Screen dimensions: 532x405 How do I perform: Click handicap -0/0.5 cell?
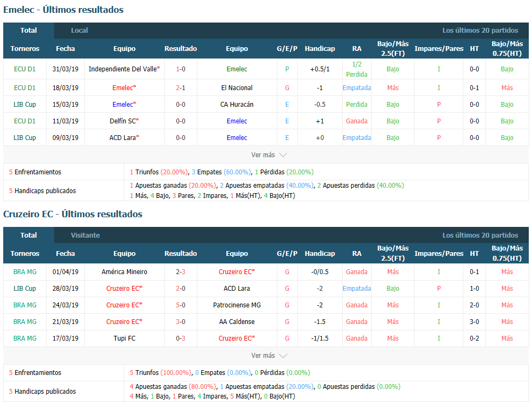tap(320, 271)
